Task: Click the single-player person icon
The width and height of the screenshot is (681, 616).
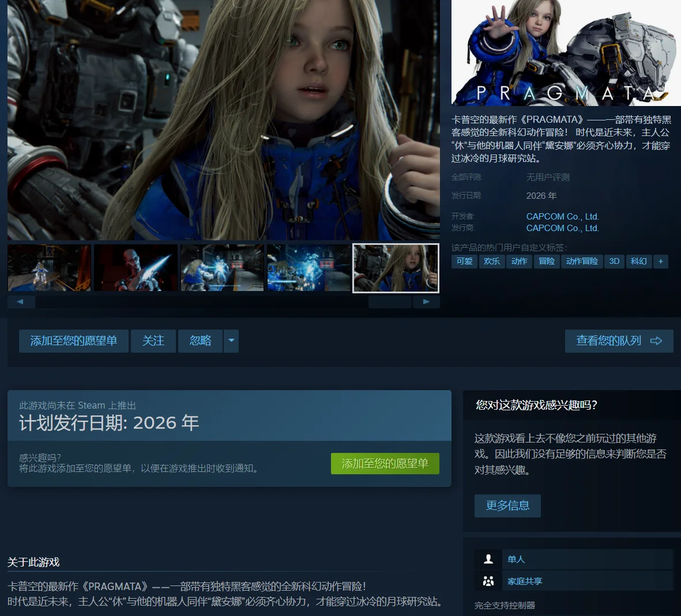Action: (488, 559)
